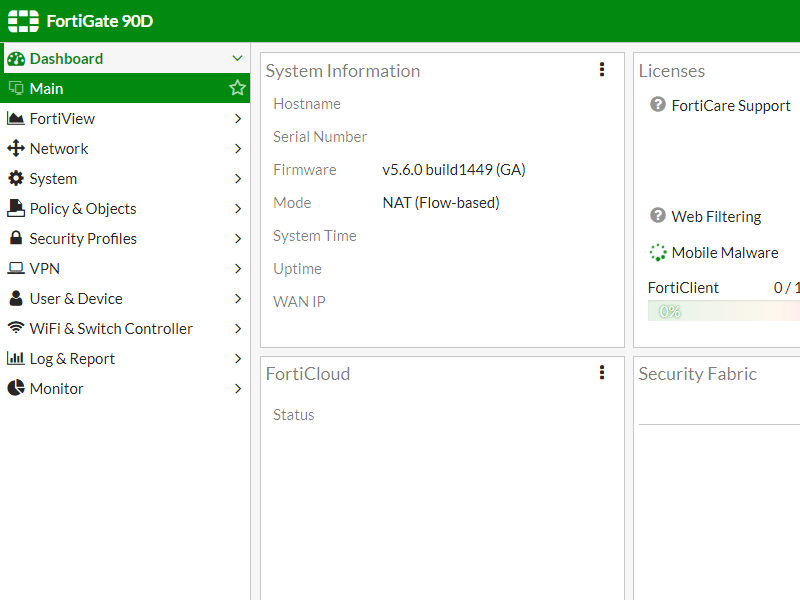Expand the Monitor submenu arrow
Image resolution: width=800 pixels, height=600 pixels.
click(x=238, y=389)
